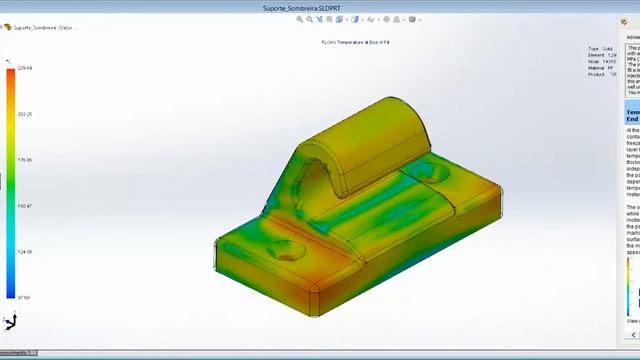Screen dimensions: 640x360
Task: Click the 'Product' info line
Action: pyautogui.click(x=602, y=75)
